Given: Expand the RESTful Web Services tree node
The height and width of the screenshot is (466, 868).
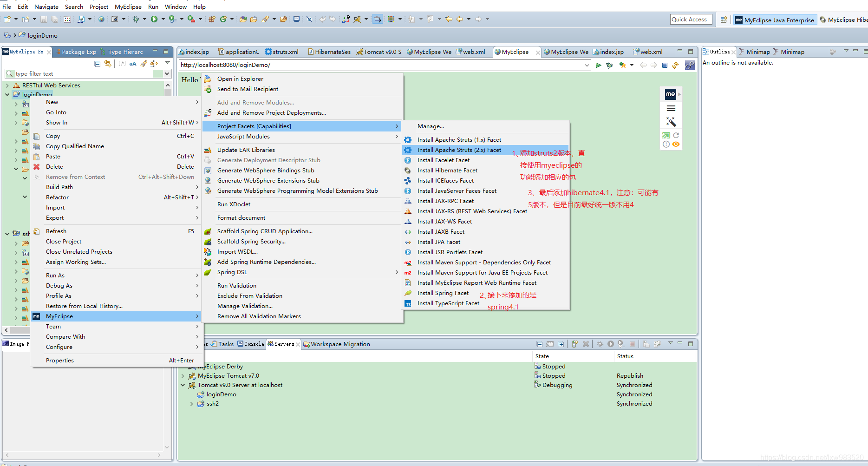Looking at the screenshot, I should (x=7, y=85).
